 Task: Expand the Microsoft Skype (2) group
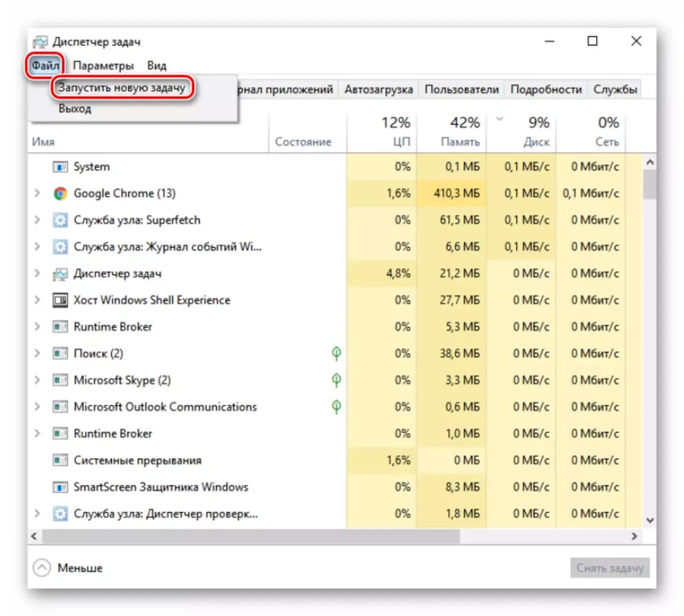point(38,380)
